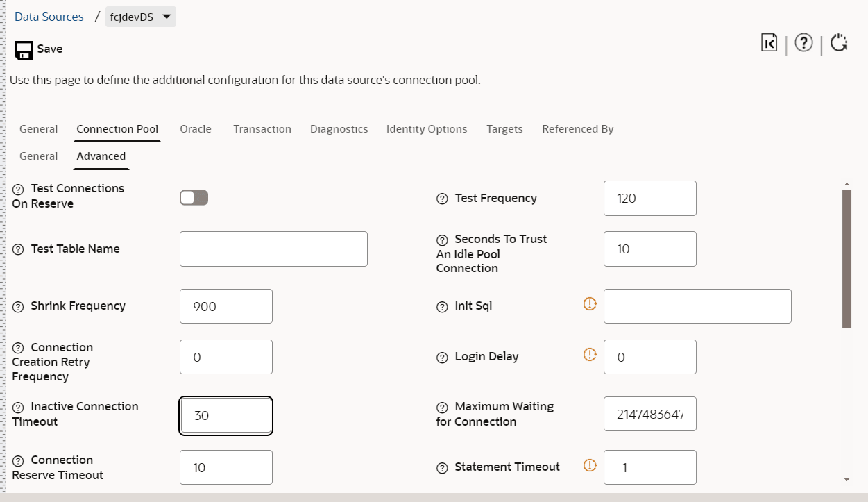Viewport: 868px width, 502px height.
Task: Click the vertical scrollbar thumb
Action: point(846,258)
